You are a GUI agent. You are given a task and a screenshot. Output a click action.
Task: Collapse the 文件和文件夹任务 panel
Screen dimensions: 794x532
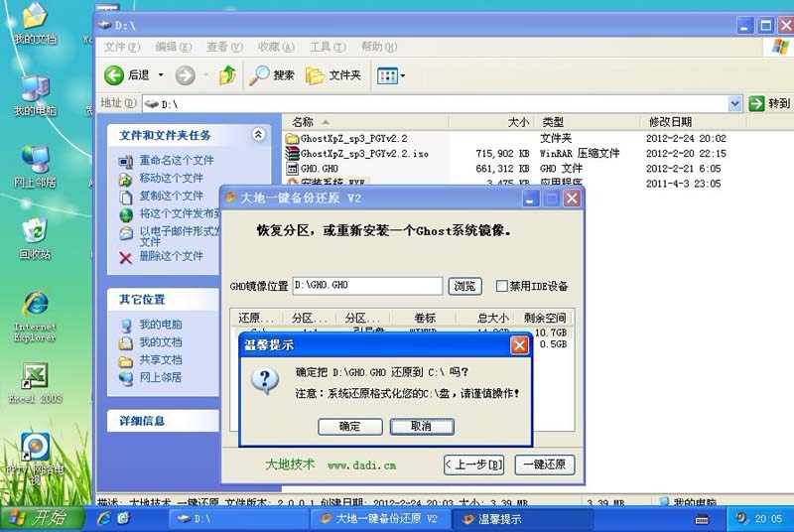258,134
